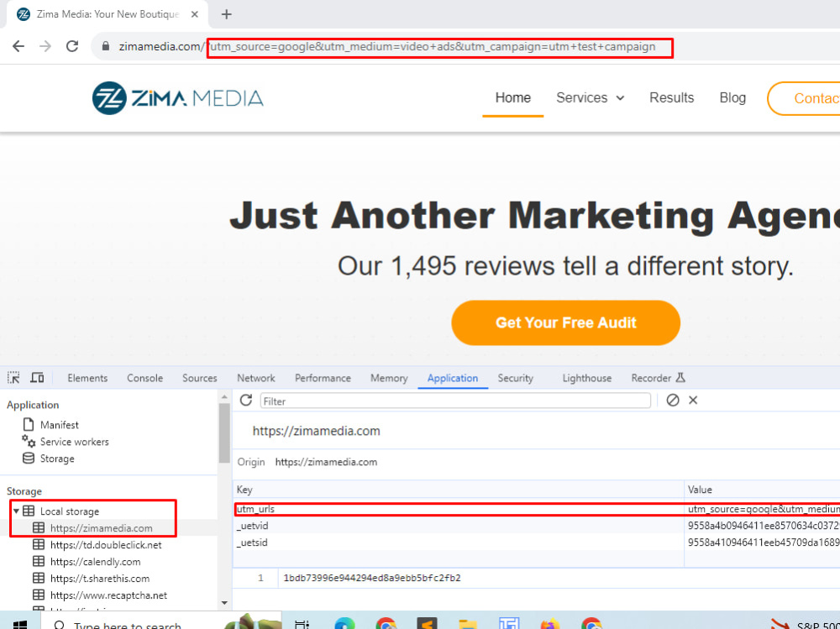Click the utm_source value cell

coord(763,509)
